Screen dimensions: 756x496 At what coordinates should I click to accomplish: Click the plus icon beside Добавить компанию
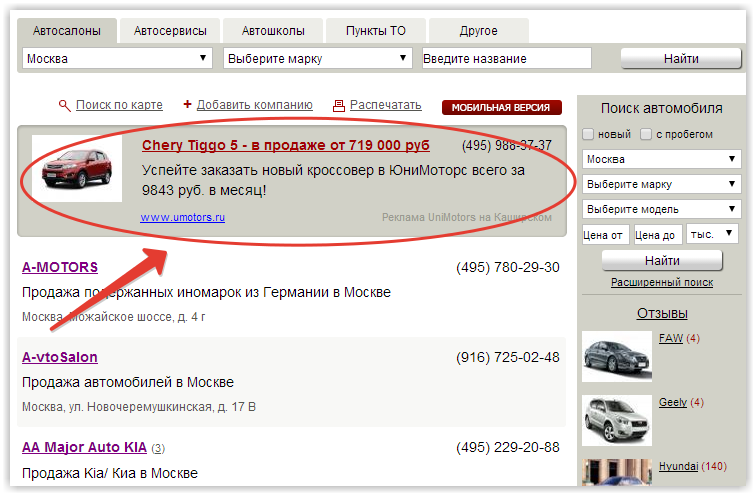[x=188, y=104]
